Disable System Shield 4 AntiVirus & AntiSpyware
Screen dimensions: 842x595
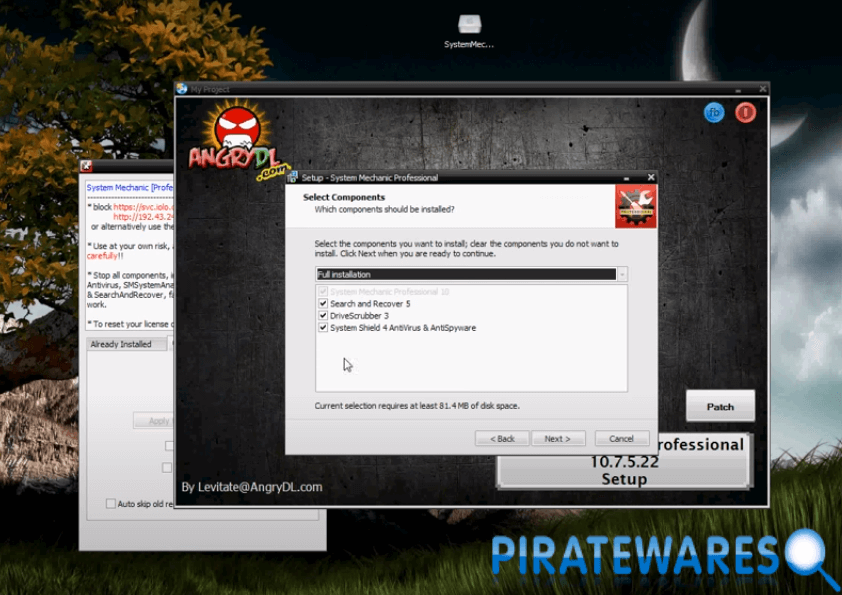tap(323, 328)
